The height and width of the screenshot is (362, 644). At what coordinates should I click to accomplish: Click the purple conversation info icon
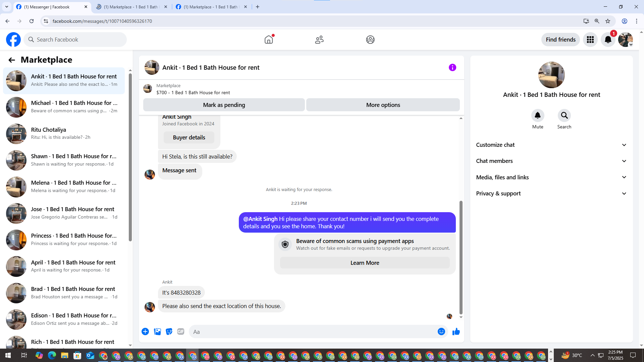(x=452, y=68)
